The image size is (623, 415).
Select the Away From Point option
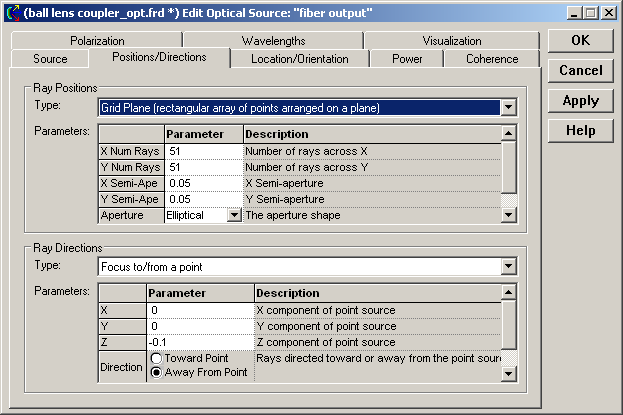coord(156,373)
